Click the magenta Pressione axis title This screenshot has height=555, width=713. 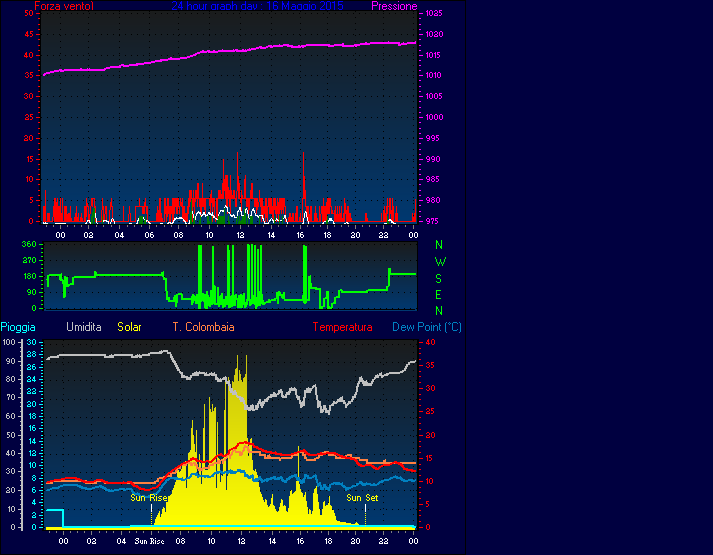tap(394, 6)
